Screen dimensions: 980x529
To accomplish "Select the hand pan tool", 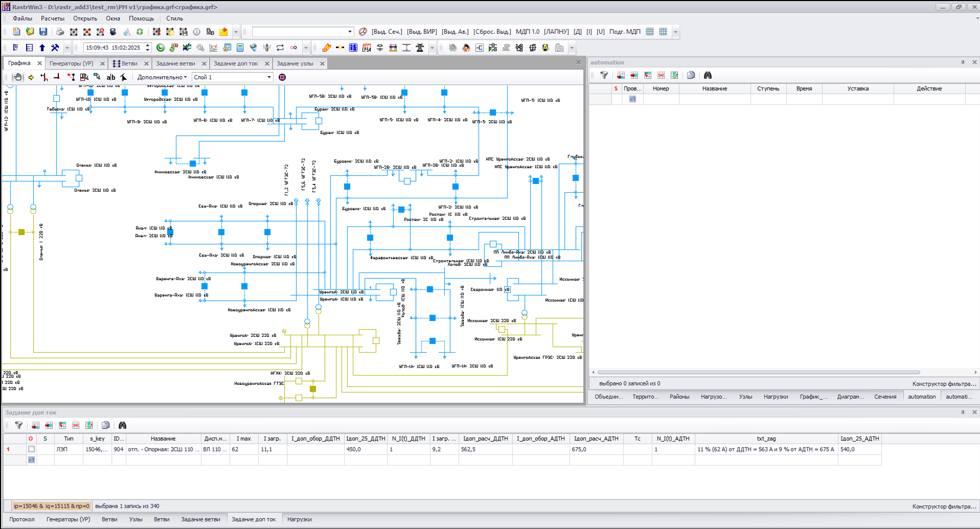I will [17, 77].
